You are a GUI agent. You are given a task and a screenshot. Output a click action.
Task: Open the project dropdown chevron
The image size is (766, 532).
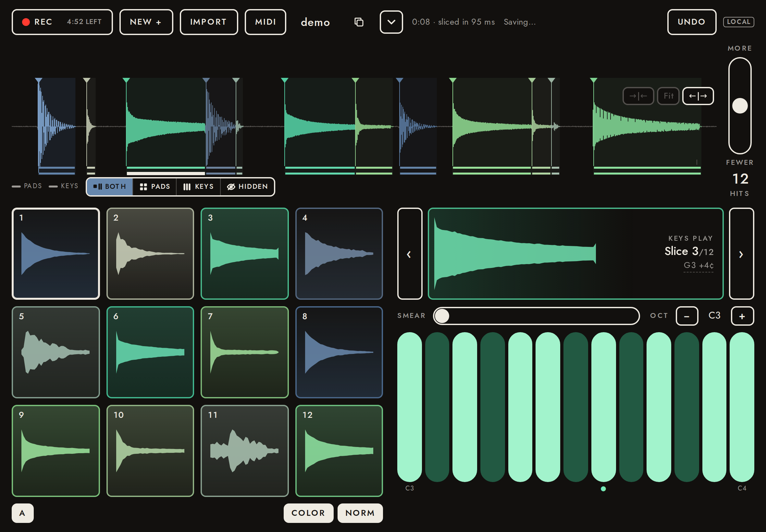click(391, 22)
